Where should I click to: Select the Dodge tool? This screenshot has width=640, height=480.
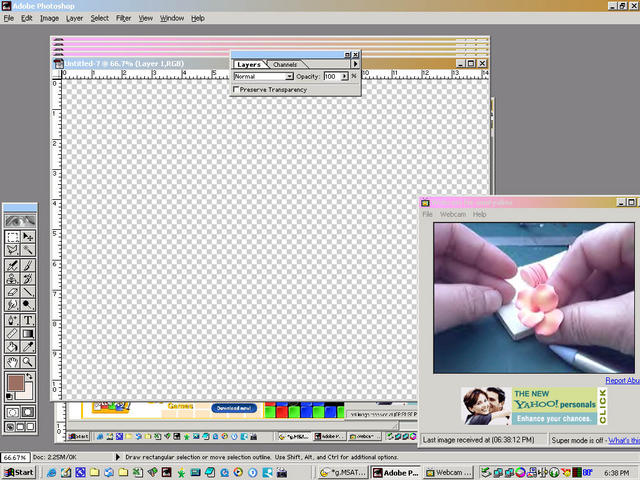coord(28,305)
